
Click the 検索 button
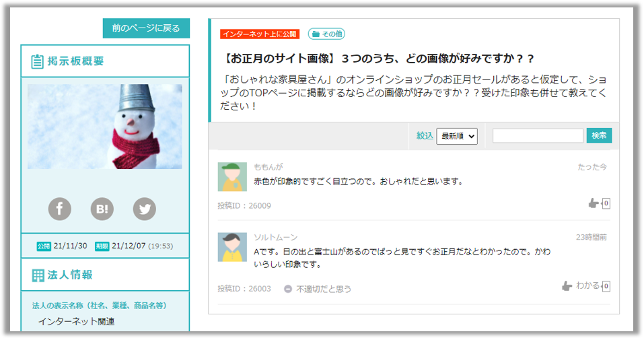click(599, 135)
